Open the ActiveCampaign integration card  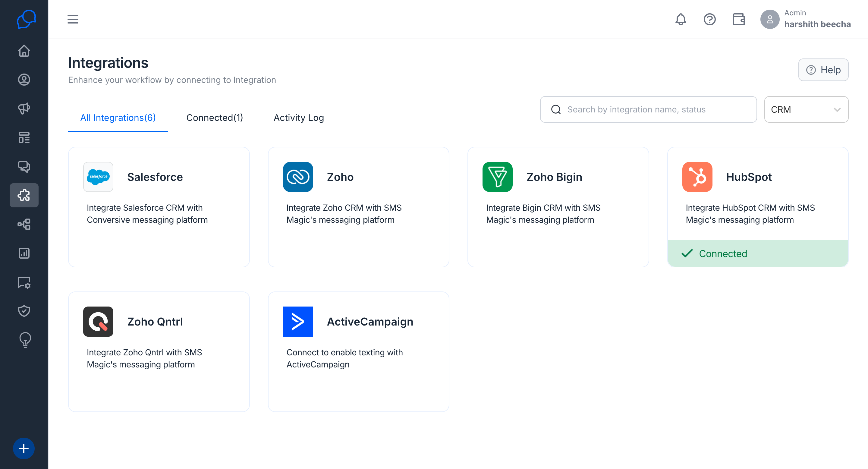pyautogui.click(x=359, y=352)
